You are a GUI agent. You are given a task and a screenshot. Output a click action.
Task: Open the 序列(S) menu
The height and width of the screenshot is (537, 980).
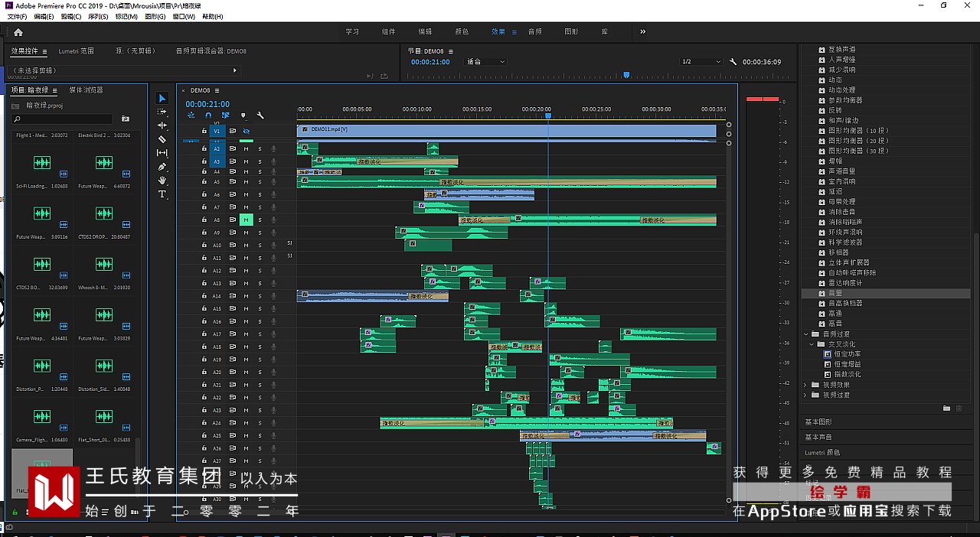(98, 16)
